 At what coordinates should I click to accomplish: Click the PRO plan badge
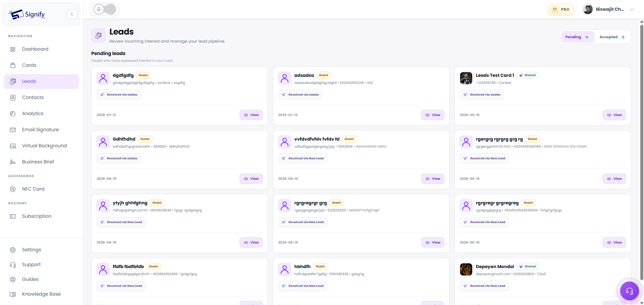pyautogui.click(x=561, y=9)
